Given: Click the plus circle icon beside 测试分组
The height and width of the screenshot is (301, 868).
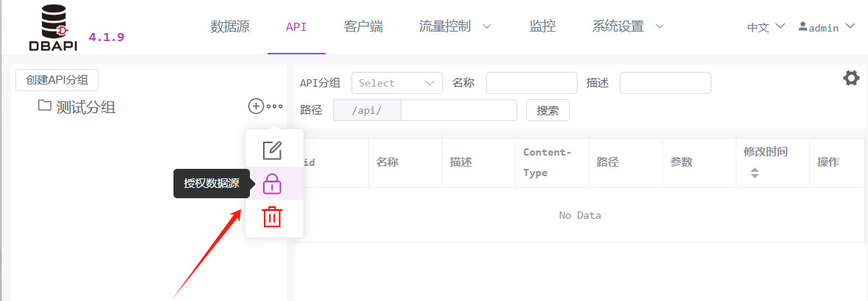Looking at the screenshot, I should 255,106.
